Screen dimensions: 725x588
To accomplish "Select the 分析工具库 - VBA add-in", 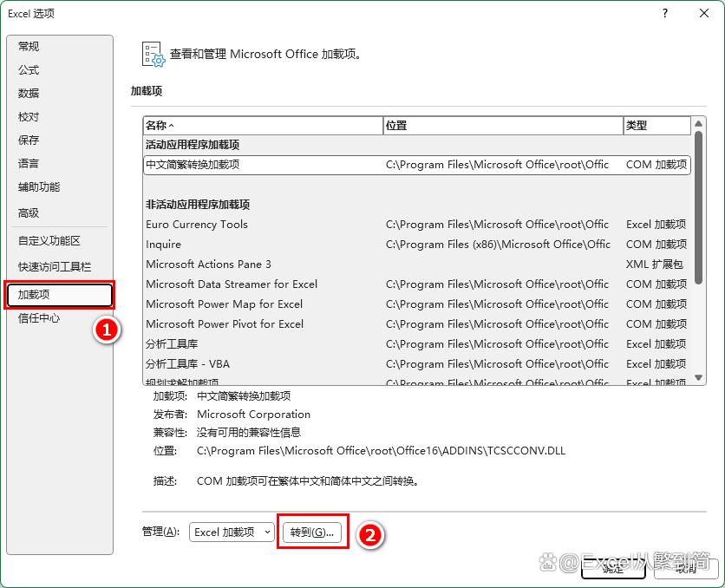I will pyautogui.click(x=188, y=364).
